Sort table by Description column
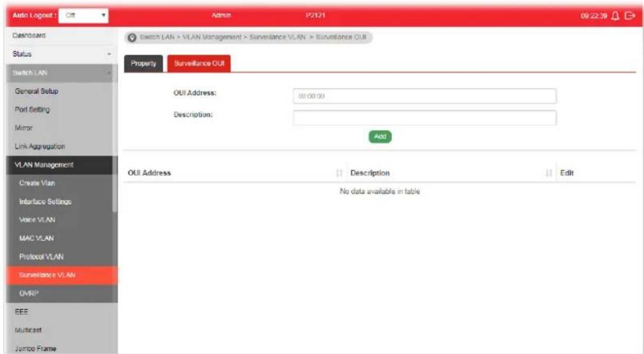This screenshot has height=354, width=644. tap(548, 173)
